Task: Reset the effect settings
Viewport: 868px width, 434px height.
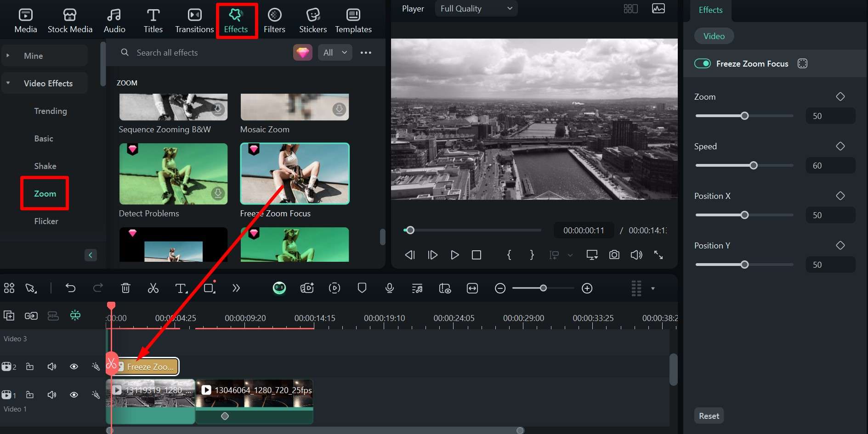Action: click(709, 416)
